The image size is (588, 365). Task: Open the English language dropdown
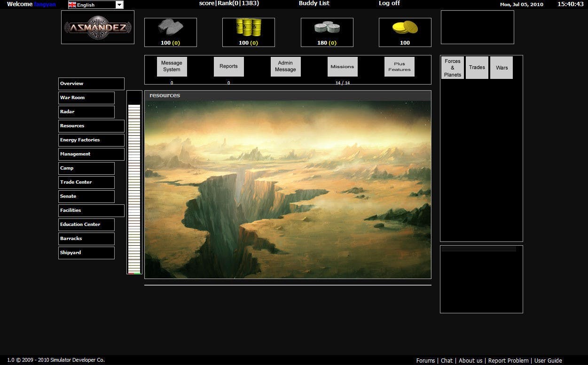coord(119,5)
